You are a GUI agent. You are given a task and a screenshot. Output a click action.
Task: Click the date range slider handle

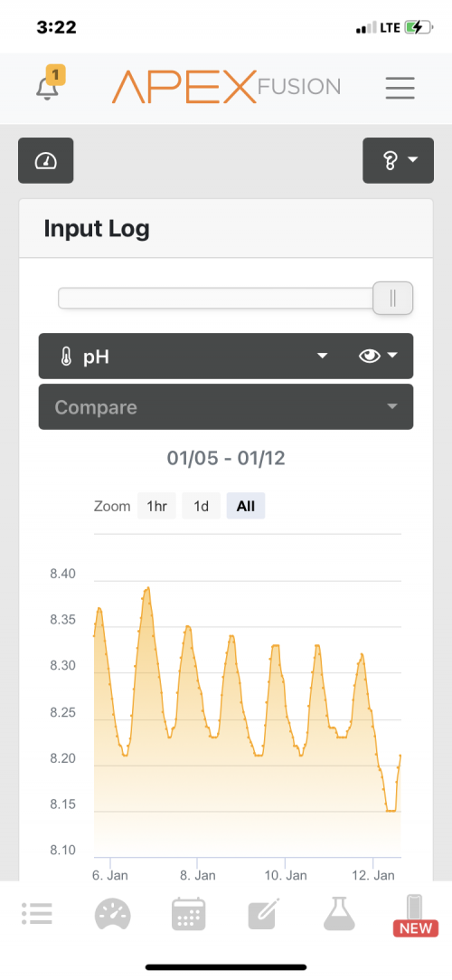(x=392, y=298)
